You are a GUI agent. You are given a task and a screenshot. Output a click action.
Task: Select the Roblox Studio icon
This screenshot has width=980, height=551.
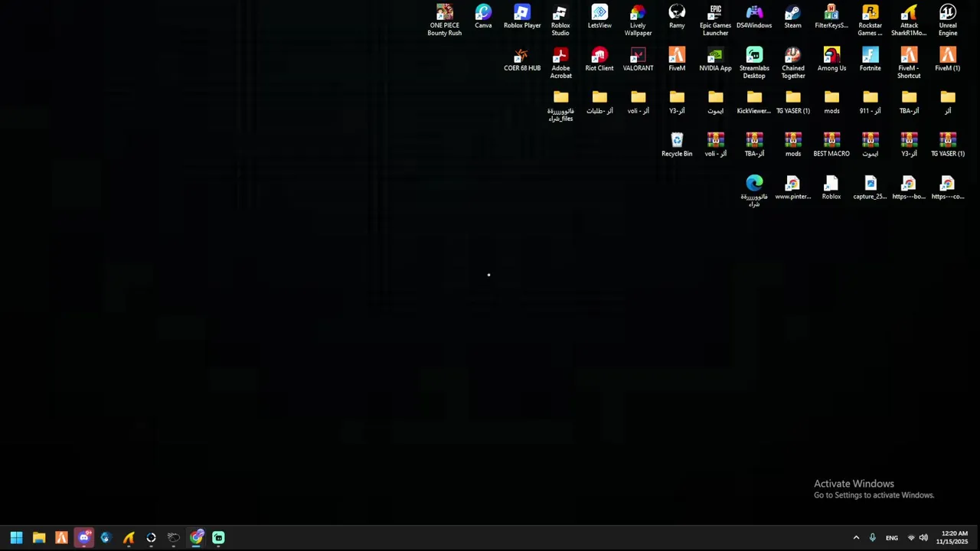pos(560,20)
